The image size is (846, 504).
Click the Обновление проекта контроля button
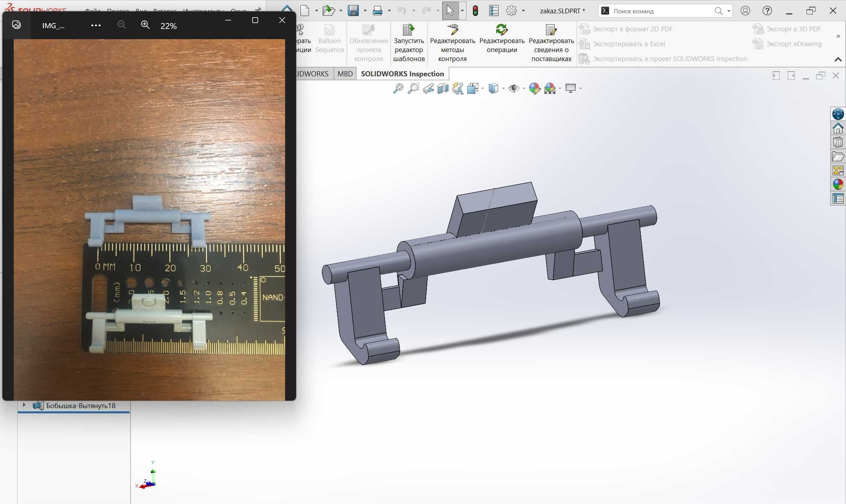pyautogui.click(x=368, y=41)
